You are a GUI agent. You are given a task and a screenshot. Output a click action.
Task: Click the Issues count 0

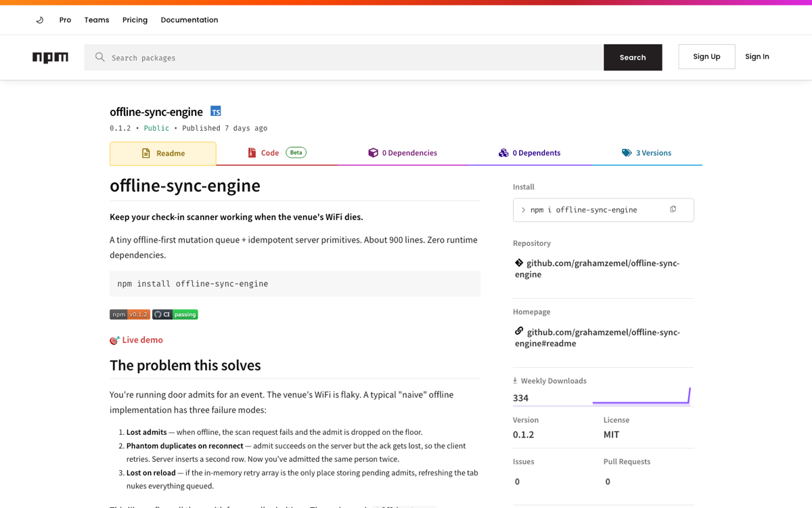pyautogui.click(x=517, y=482)
